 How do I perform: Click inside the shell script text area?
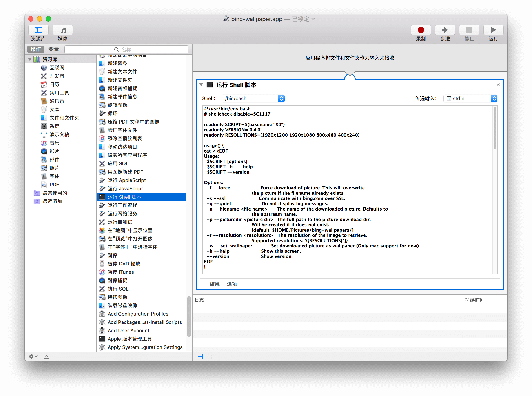(348, 190)
